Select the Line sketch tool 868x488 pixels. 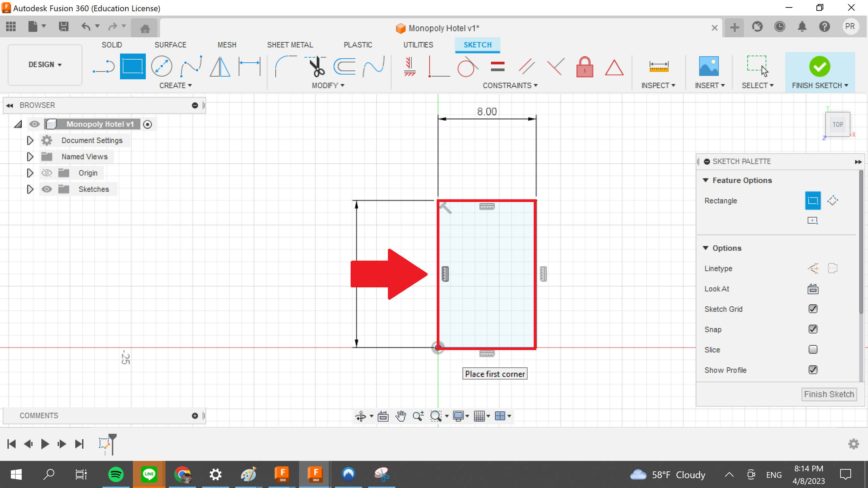(x=103, y=66)
